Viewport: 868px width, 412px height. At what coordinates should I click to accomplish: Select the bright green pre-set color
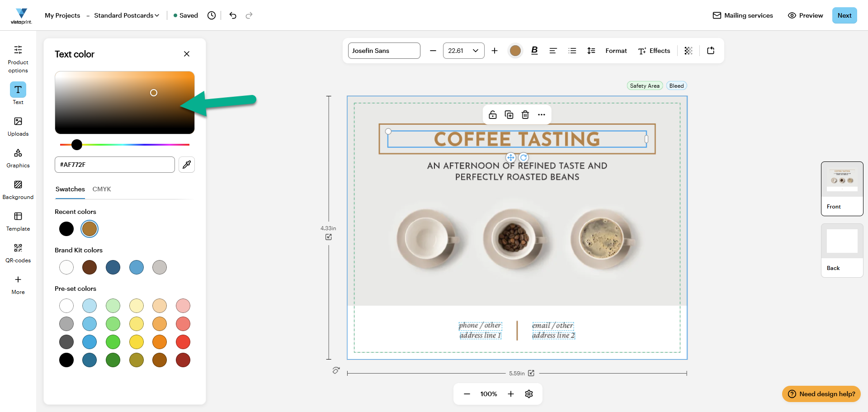pos(113,342)
